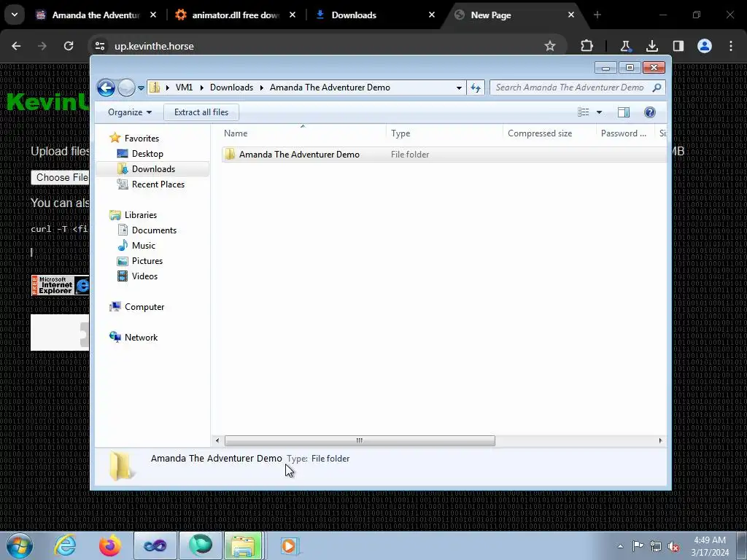This screenshot has height=560, width=747.
Task: Open the Documents library
Action: tap(154, 230)
